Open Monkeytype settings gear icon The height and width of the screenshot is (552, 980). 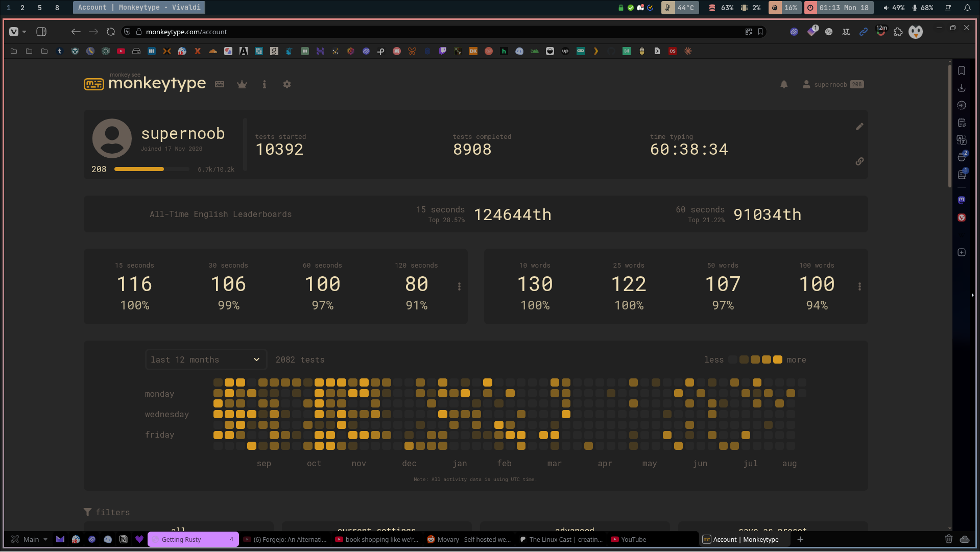pos(287,84)
